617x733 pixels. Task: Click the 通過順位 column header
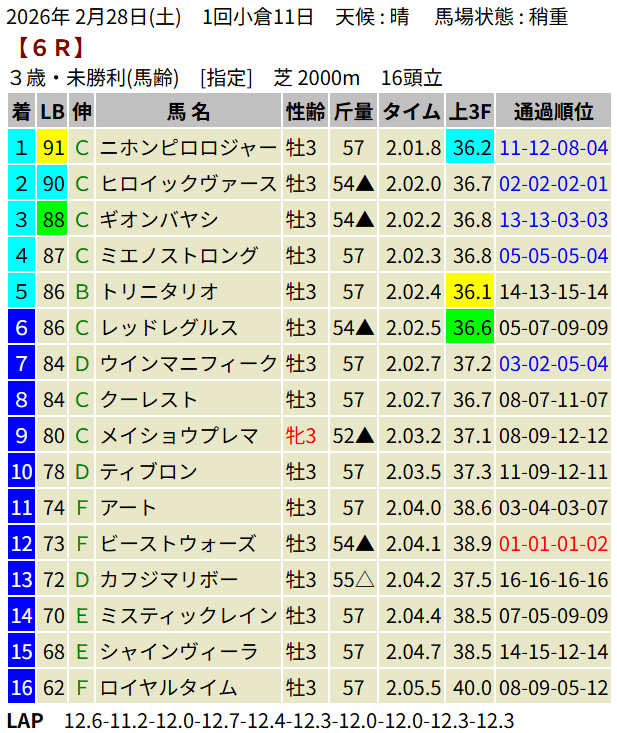553,111
